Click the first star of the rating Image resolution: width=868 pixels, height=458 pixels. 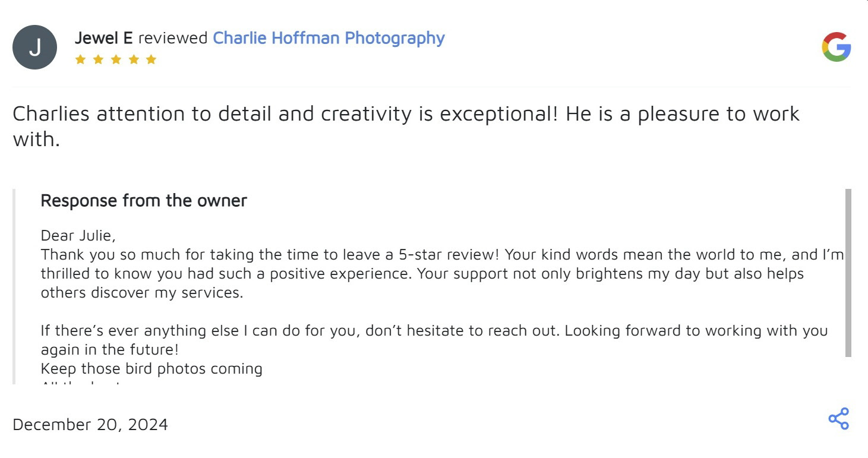(80, 59)
